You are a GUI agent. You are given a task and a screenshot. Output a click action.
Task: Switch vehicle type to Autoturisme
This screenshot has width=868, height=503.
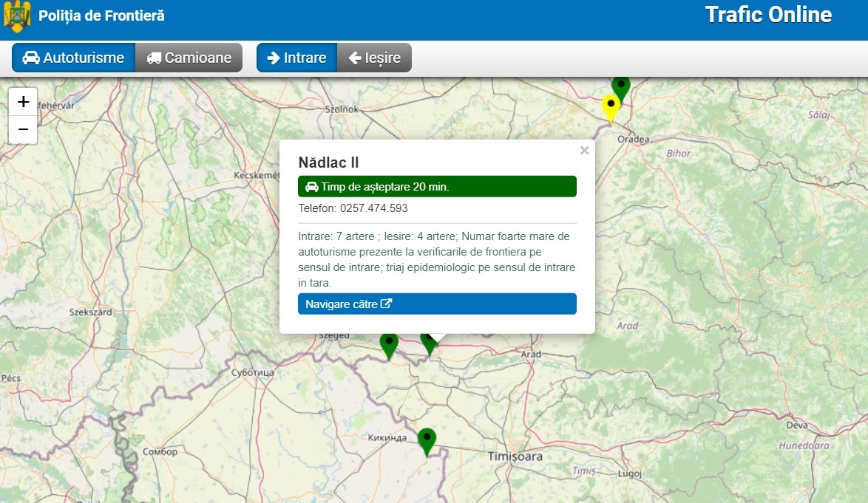[73, 58]
